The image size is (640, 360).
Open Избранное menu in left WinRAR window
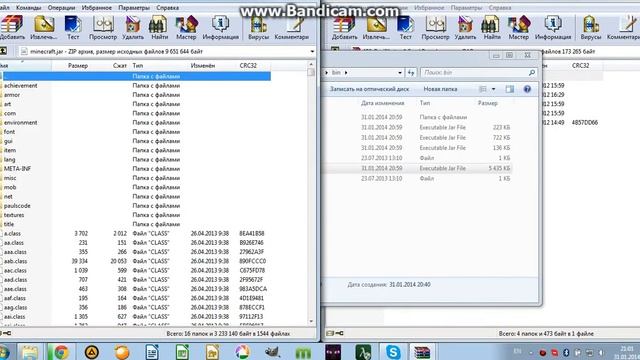[97, 8]
